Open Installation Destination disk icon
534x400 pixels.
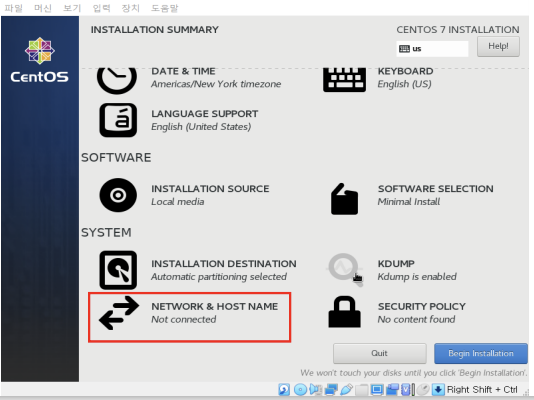(x=118, y=270)
